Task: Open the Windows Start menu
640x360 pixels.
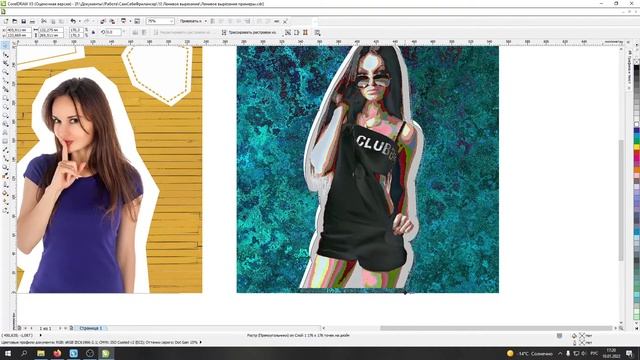Action: coord(8,353)
